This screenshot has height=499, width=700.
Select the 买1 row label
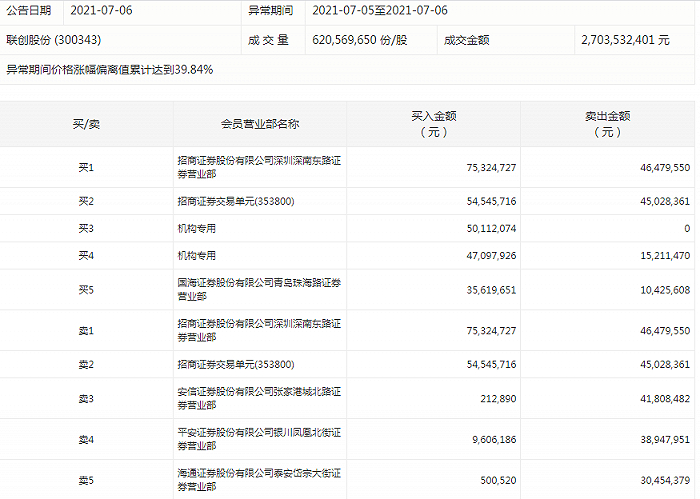pyautogui.click(x=86, y=167)
